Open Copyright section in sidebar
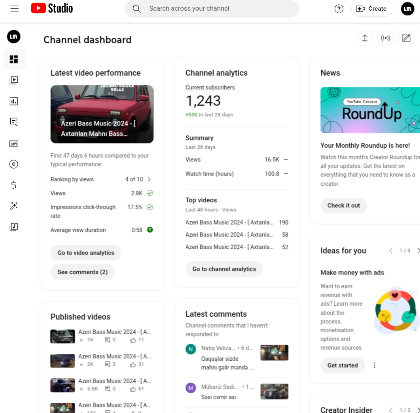This screenshot has height=413, width=420. (x=14, y=164)
